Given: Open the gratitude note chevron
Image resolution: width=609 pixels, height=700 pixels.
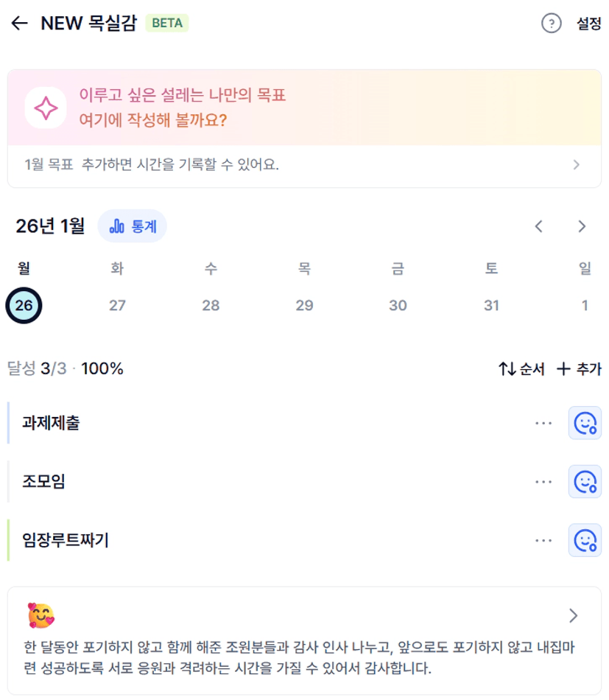Looking at the screenshot, I should 574,616.
